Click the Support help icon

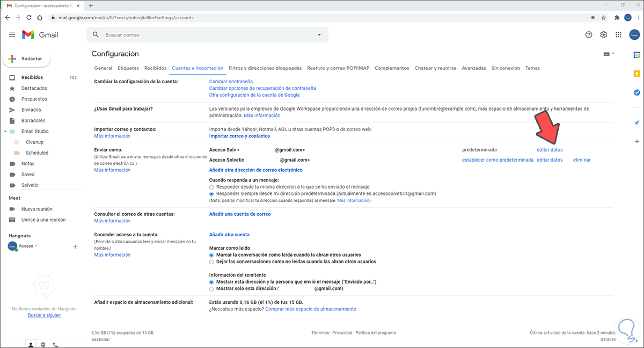[589, 35]
